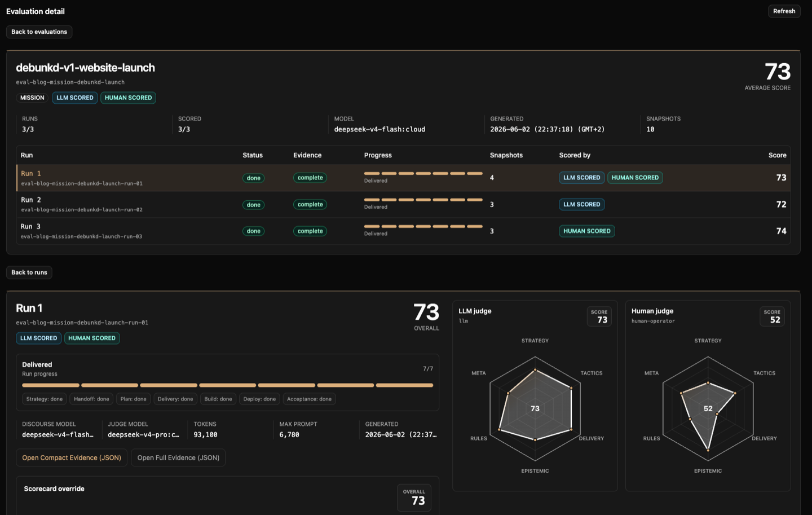Click the Handoff: done step chip
This screenshot has width=812, height=515.
pos(91,399)
